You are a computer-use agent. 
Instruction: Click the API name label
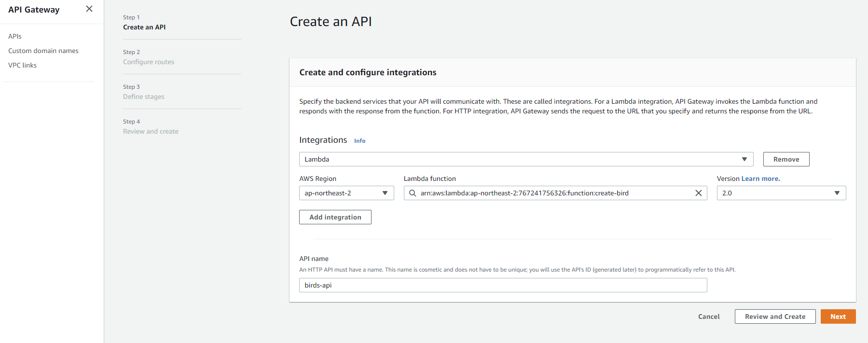click(314, 259)
